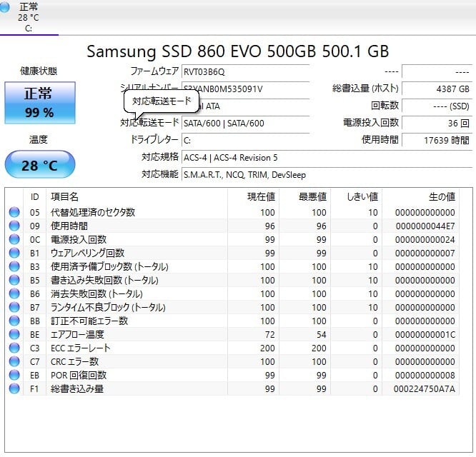Click the 温度 label
The image size is (476, 457).
click(39, 139)
